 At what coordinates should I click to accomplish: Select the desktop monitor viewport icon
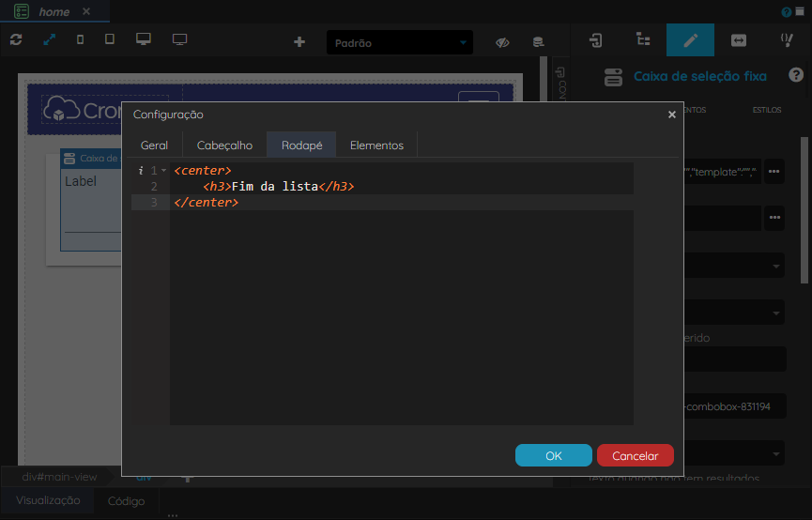(144, 39)
